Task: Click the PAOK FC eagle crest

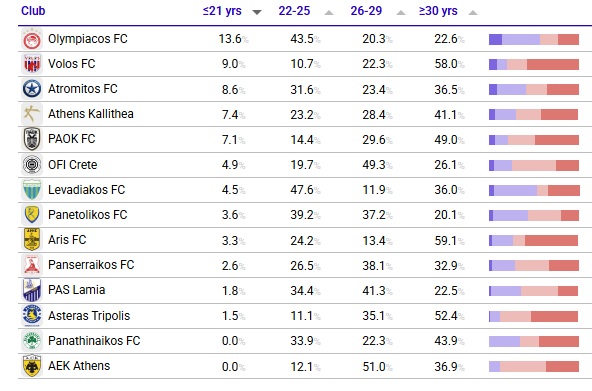Action: click(32, 139)
